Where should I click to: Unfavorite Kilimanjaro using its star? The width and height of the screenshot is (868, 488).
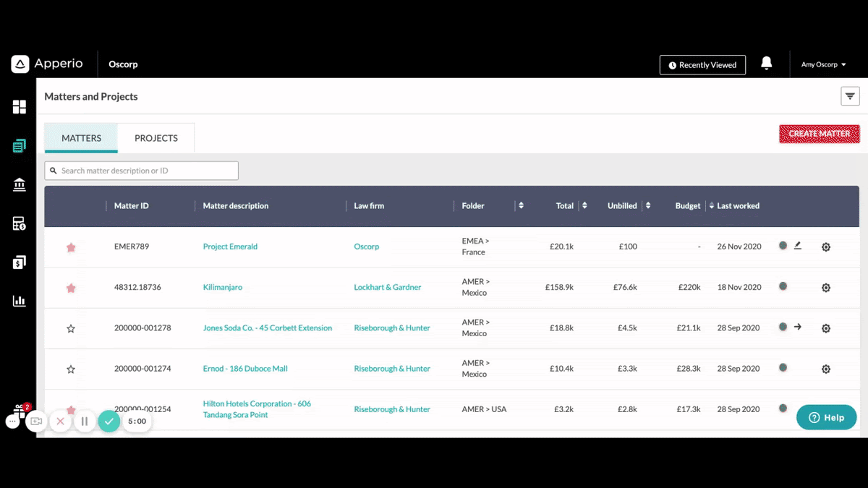point(71,288)
